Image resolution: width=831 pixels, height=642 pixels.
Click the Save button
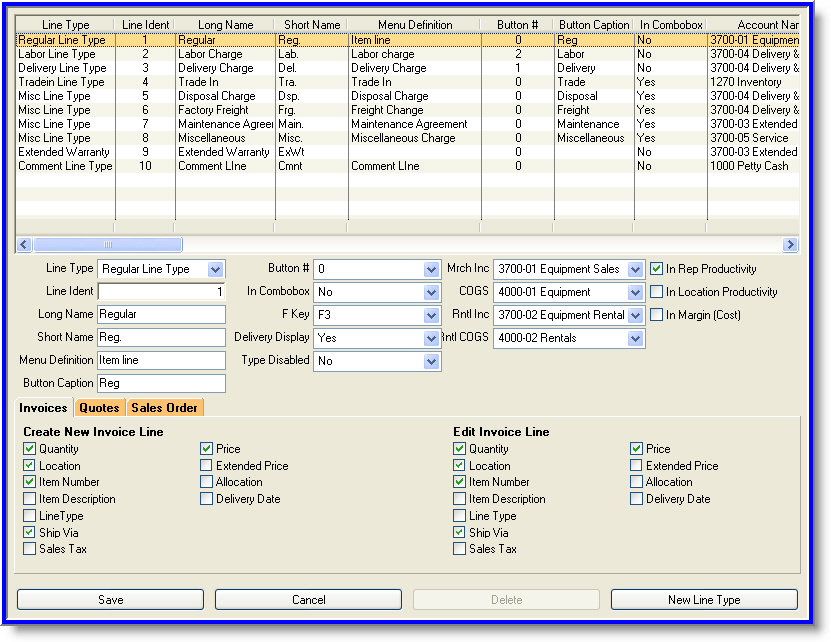[x=110, y=600]
